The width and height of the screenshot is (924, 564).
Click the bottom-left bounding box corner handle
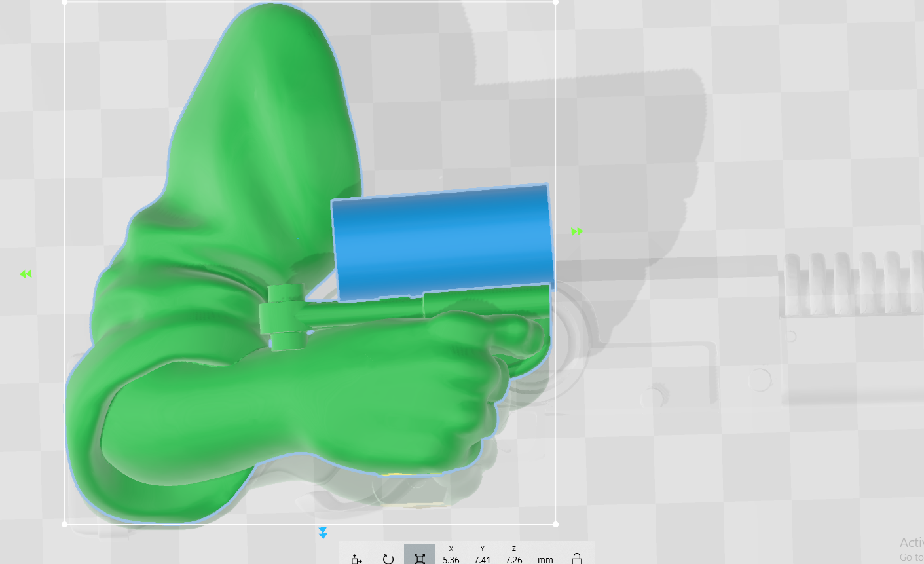tap(65, 524)
